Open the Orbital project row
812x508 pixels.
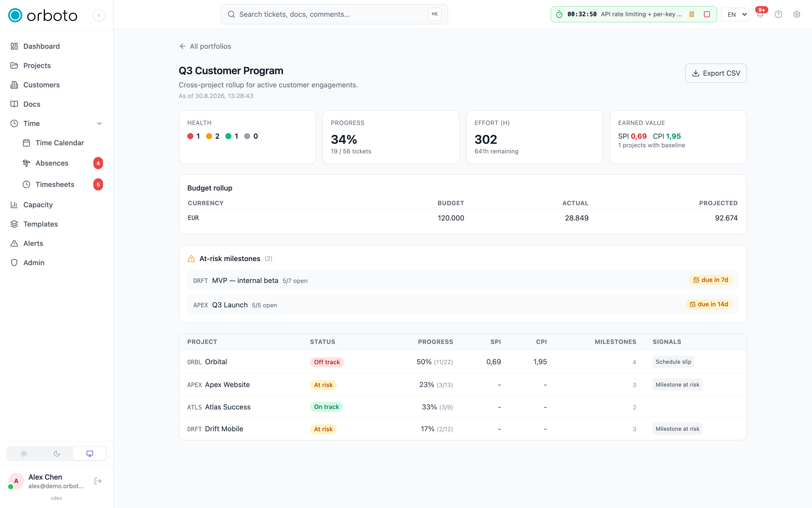click(463, 362)
